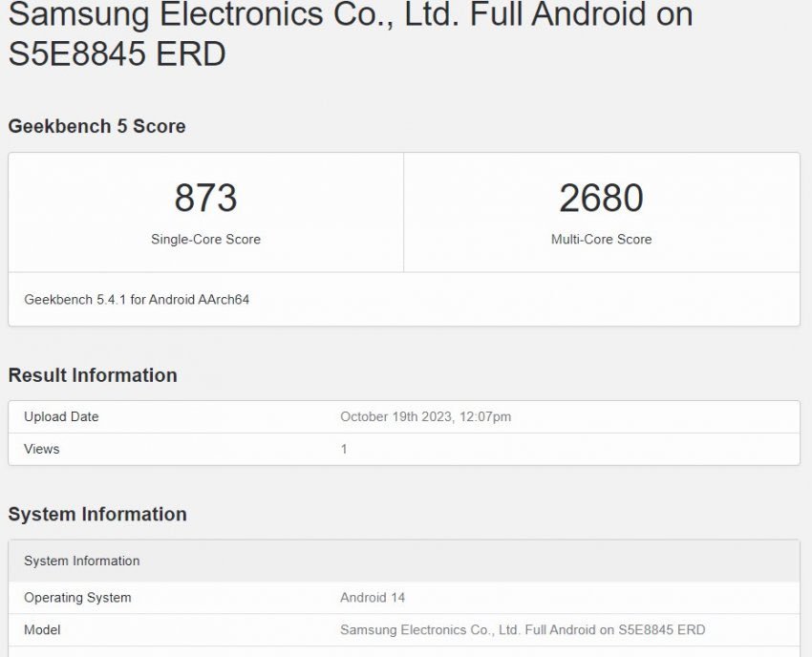Select the Android 14 value

(x=373, y=598)
